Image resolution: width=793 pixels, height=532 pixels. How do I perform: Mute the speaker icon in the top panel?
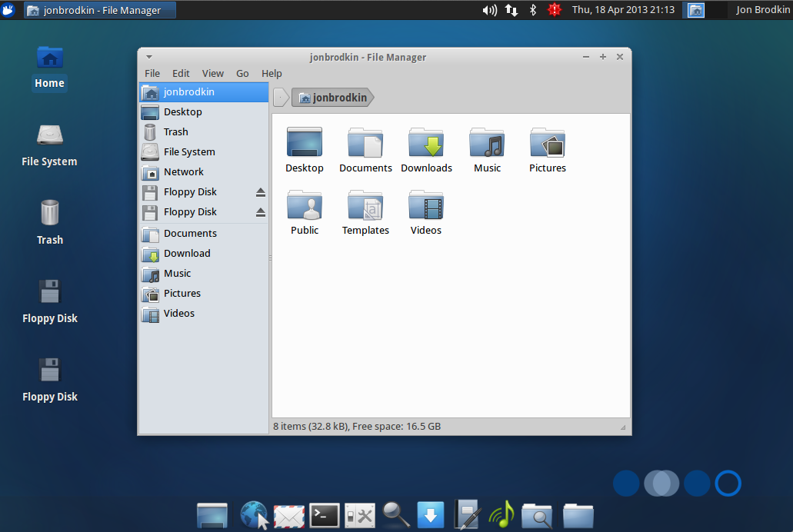[x=490, y=9]
